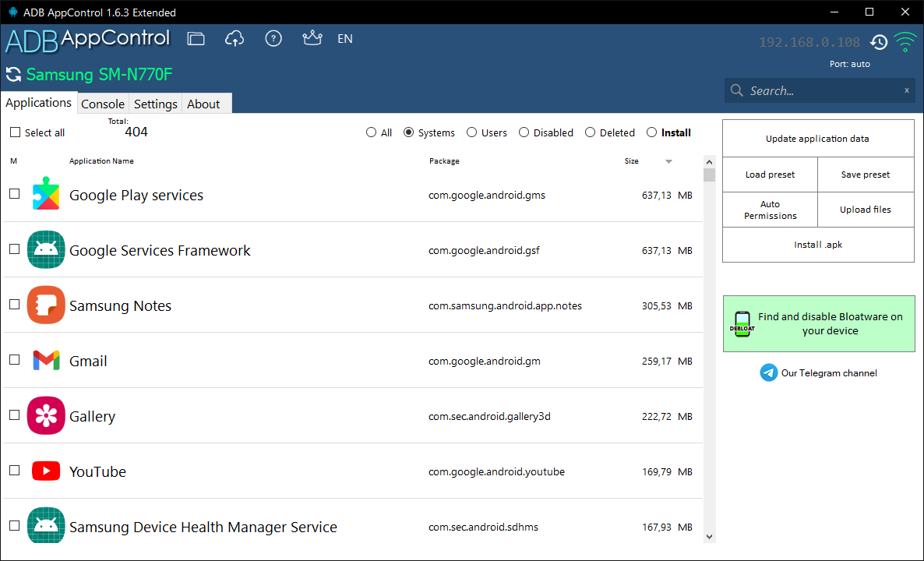924x561 pixels.
Task: Click the Port: auto label
Action: (x=850, y=64)
